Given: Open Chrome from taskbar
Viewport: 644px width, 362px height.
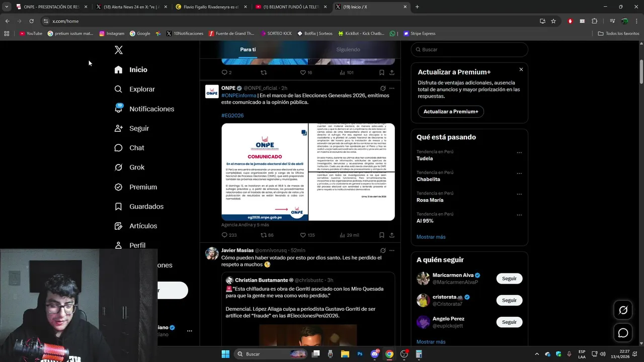Looking at the screenshot, I should click(x=389, y=354).
